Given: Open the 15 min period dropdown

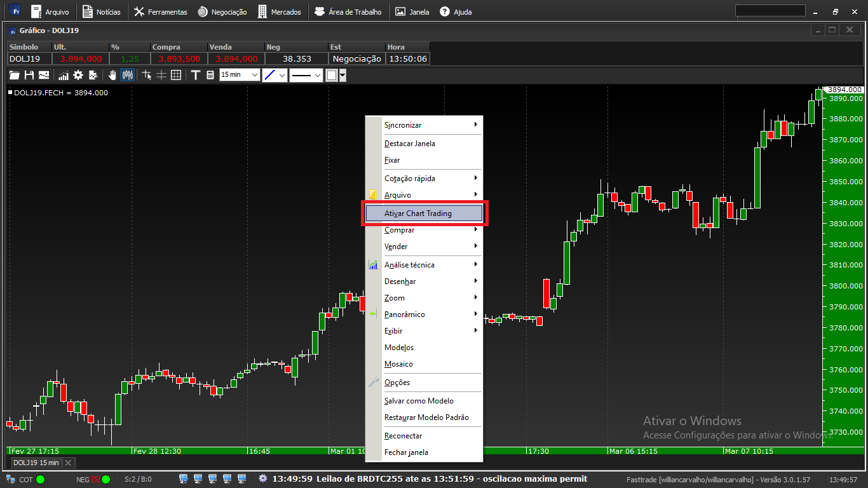Looking at the screenshot, I should [x=240, y=75].
